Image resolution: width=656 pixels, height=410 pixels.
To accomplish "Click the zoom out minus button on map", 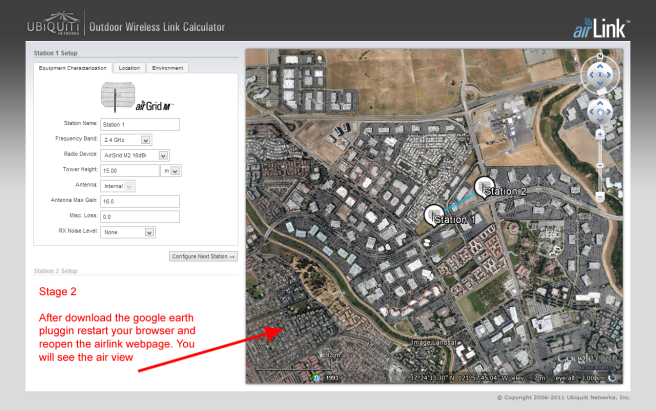I will [599, 198].
